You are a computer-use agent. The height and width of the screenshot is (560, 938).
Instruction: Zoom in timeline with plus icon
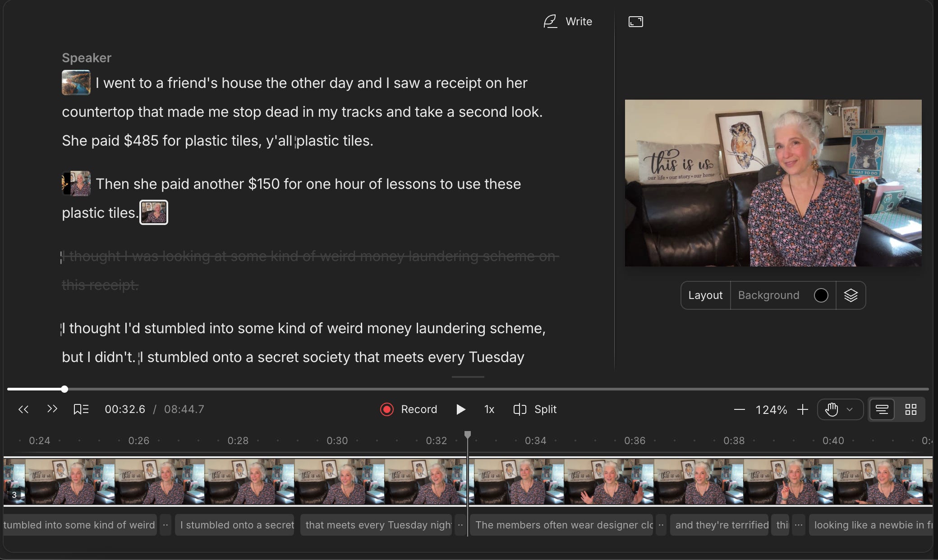pyautogui.click(x=802, y=409)
